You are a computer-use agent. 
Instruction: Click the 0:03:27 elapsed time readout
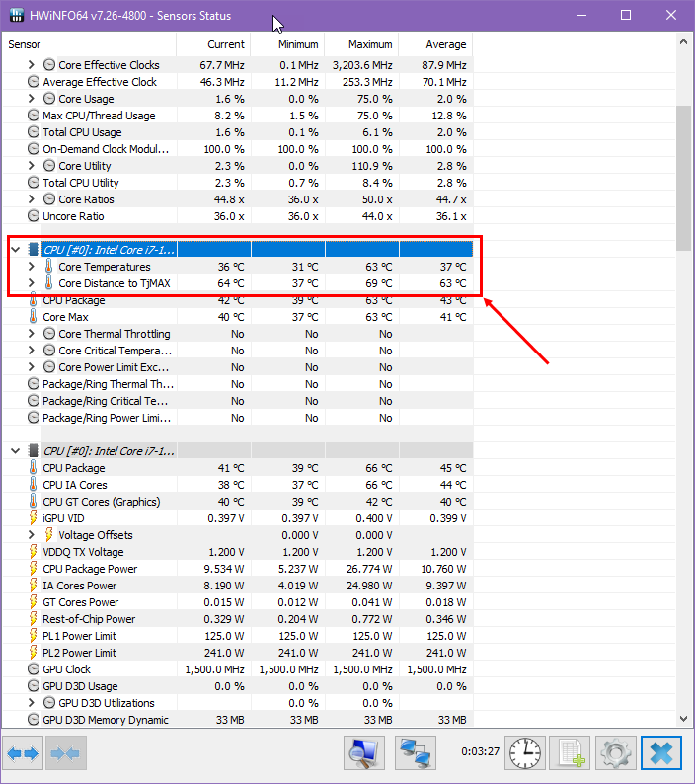[x=480, y=751]
